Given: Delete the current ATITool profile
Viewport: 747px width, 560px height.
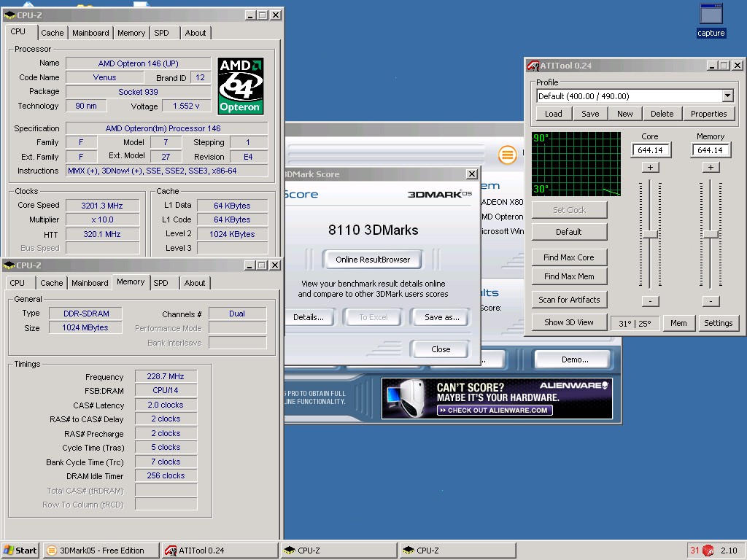Looking at the screenshot, I should pyautogui.click(x=662, y=114).
